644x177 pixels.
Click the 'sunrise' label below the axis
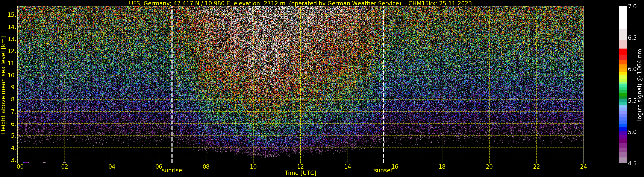coord(172,171)
